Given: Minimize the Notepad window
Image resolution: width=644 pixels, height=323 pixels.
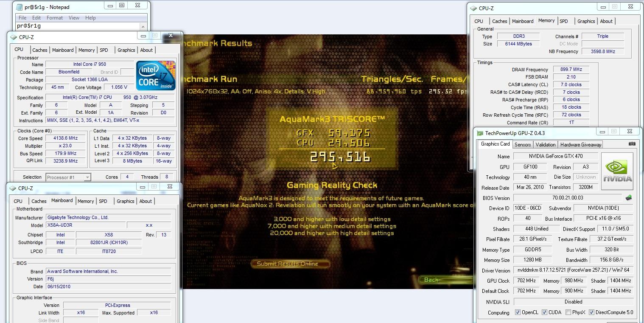Looking at the screenshot, I should pos(110,6).
